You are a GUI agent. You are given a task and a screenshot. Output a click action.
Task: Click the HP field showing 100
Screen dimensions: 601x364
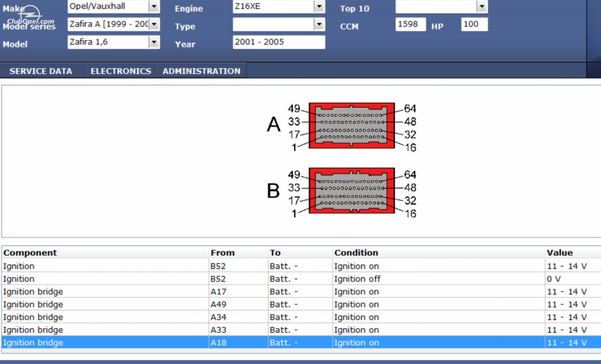pyautogui.click(x=474, y=24)
